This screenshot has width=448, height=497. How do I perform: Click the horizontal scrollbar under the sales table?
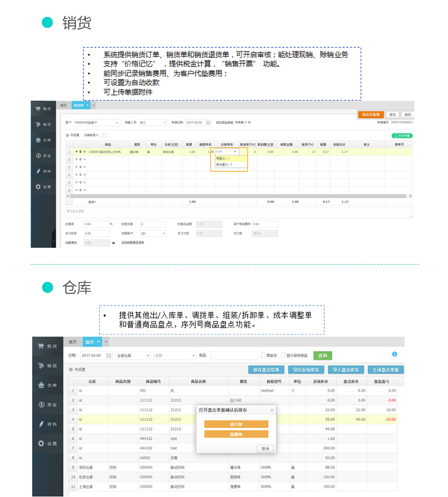238,196
